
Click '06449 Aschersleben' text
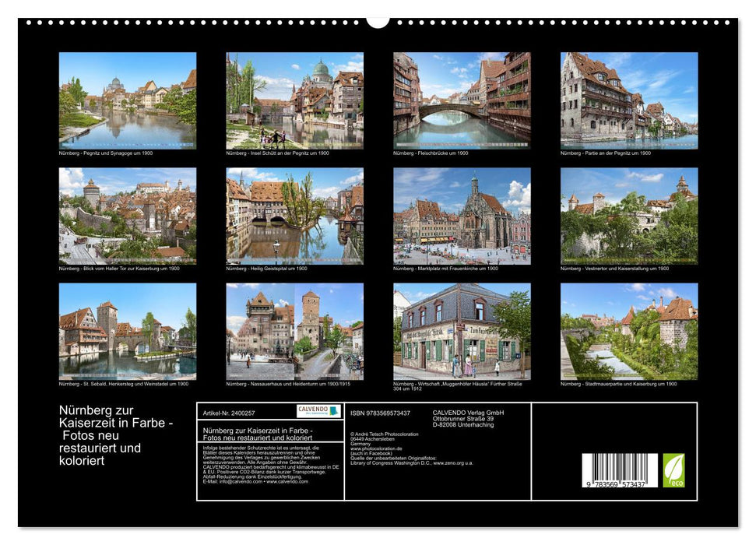tap(372, 439)
